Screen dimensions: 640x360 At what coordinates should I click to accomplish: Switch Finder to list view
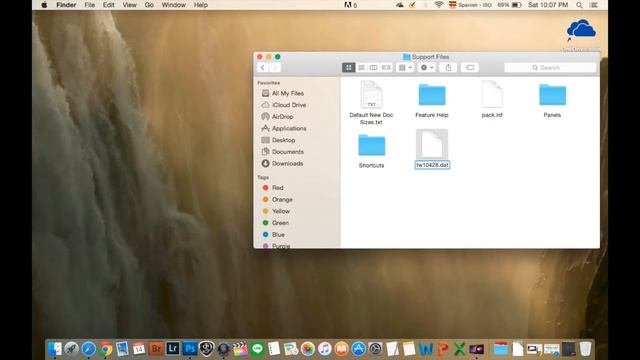click(x=361, y=67)
